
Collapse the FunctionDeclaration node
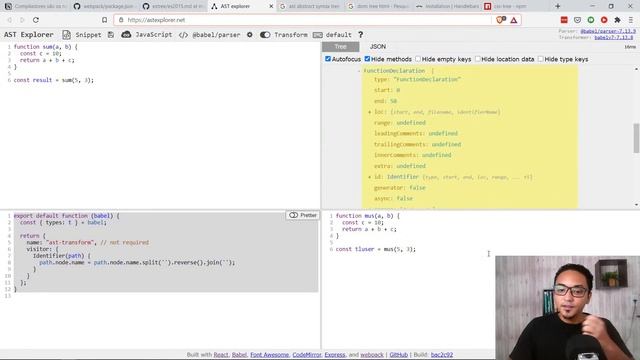(x=359, y=71)
